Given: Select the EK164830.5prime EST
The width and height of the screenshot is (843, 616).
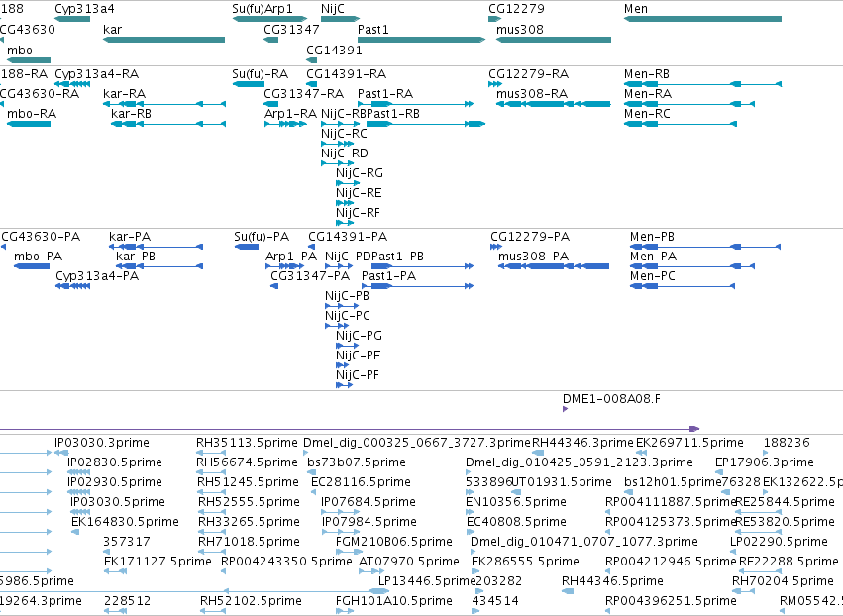Looking at the screenshot, I should coord(75,532).
